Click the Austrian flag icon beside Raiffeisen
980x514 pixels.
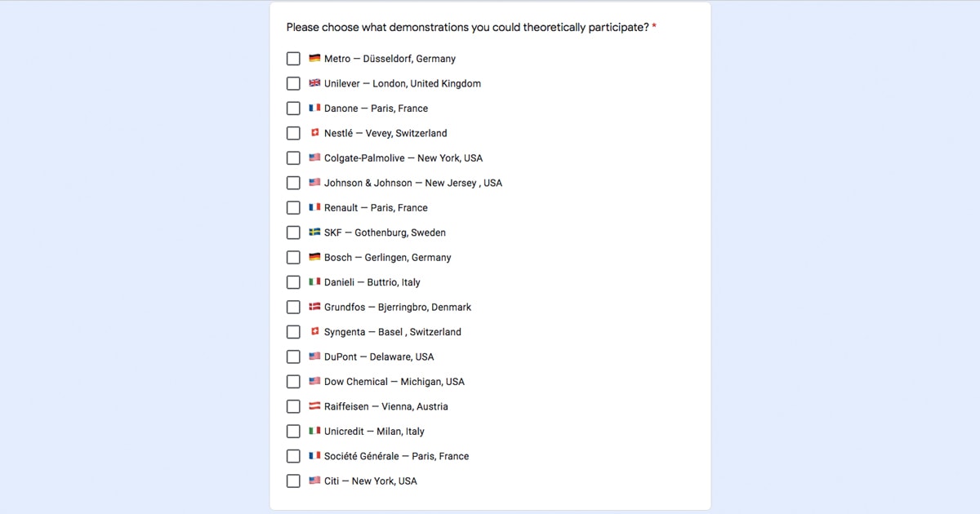click(x=314, y=406)
